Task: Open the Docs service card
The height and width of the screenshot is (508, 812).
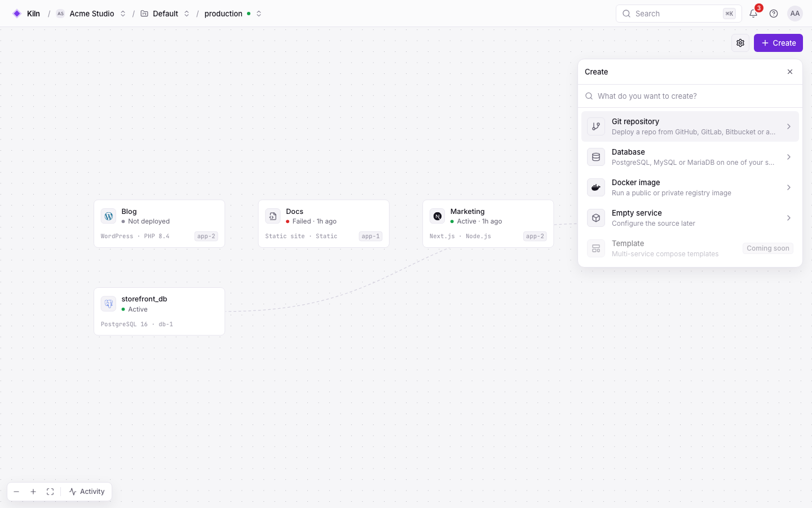Action: point(324,224)
